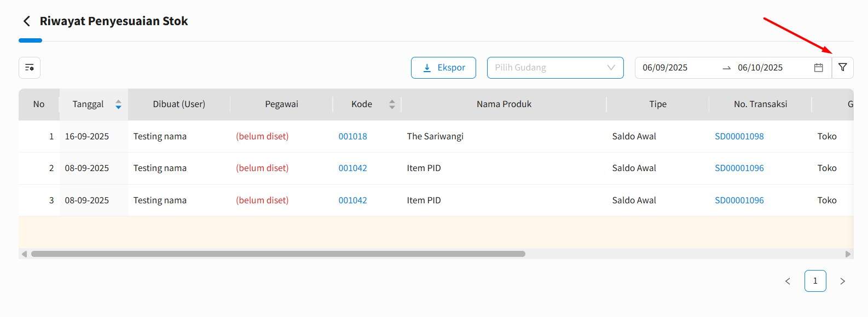
Task: Sort by the Kode column sort arrows
Action: coord(392,104)
